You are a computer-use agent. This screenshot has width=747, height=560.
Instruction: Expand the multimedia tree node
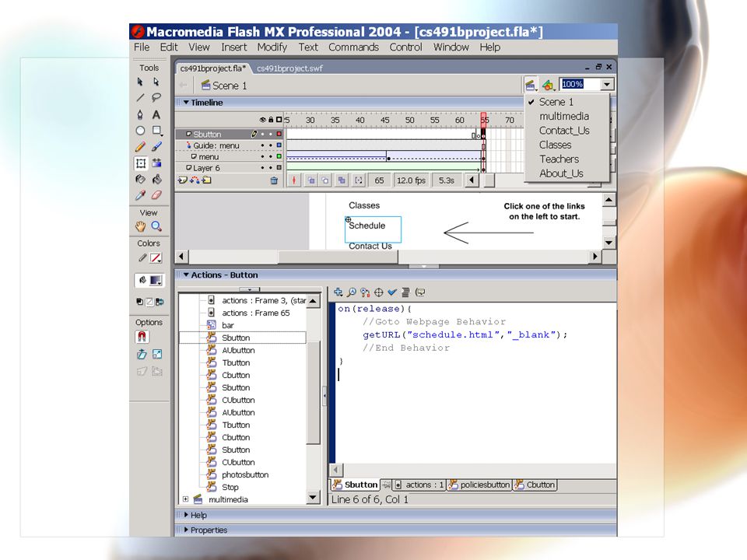pos(185,499)
